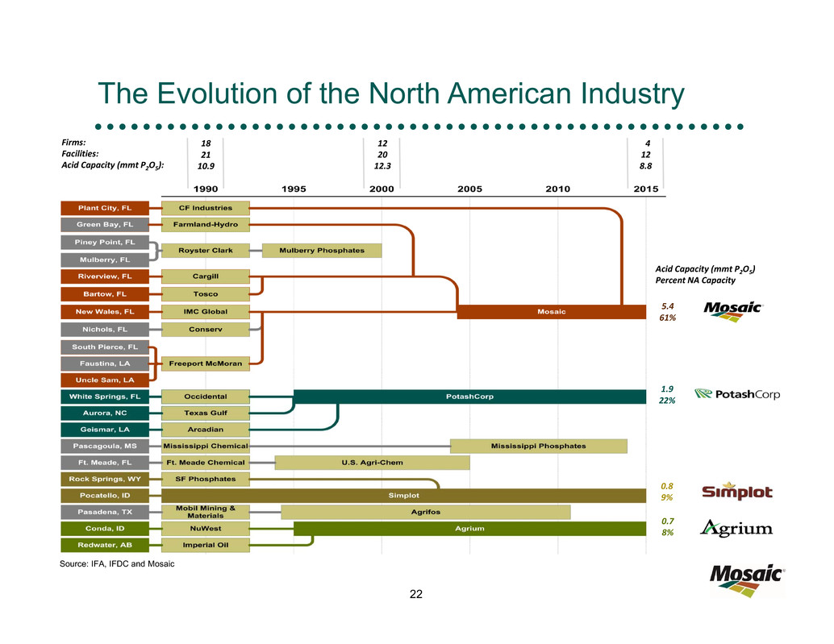The image size is (834, 644).
Task: Click the Mississippi Phosphates bar
Action: click(x=539, y=446)
